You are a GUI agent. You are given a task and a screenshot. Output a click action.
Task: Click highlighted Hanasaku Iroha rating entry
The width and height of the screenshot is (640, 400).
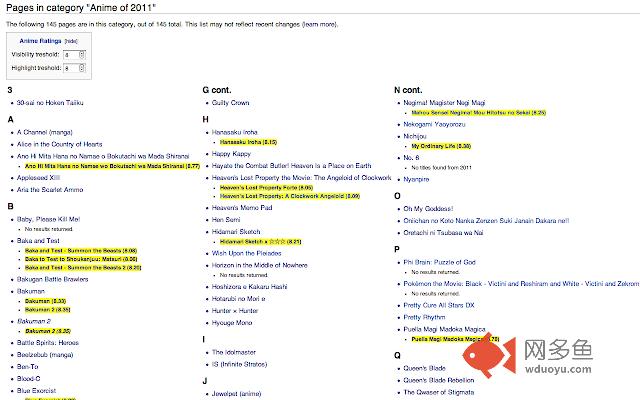[248, 142]
